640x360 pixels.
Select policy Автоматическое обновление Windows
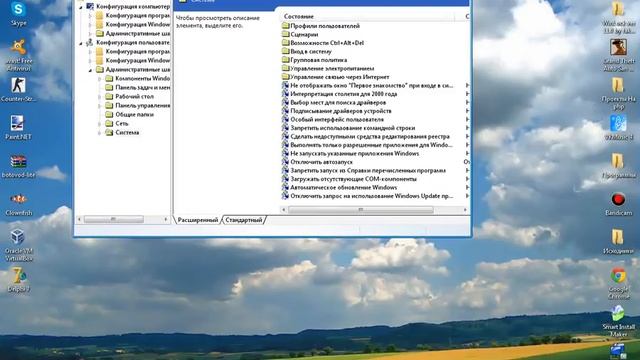(x=340, y=187)
